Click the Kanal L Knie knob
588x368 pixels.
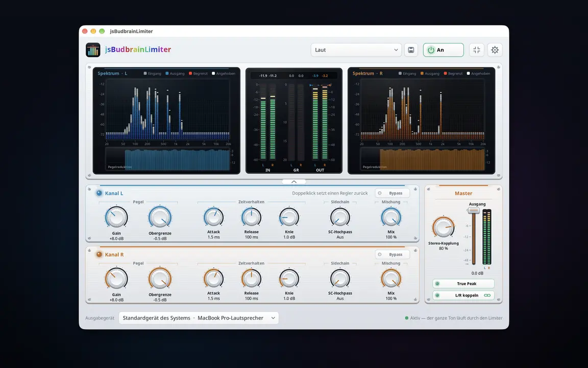tap(289, 217)
